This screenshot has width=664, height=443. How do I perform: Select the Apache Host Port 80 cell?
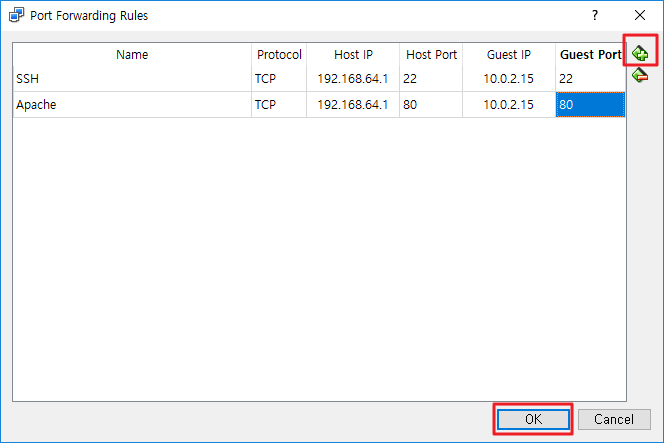(x=431, y=105)
